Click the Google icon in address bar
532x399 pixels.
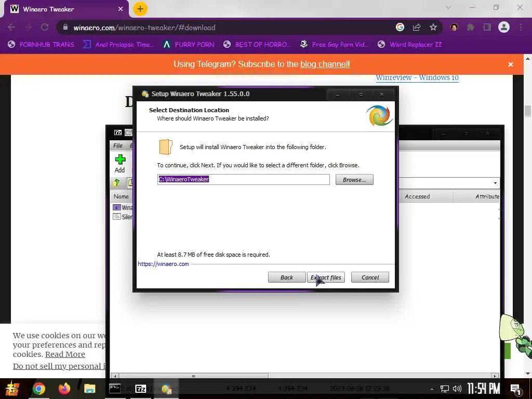400,27
